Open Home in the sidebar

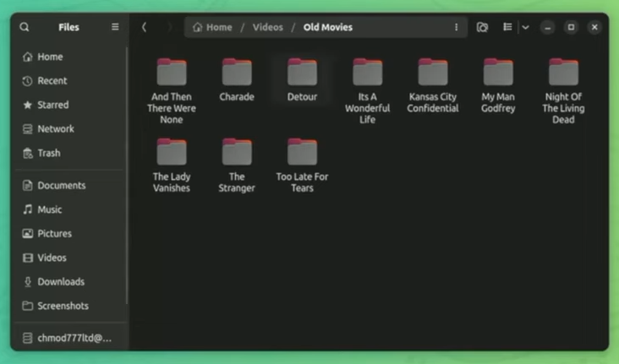point(69,57)
